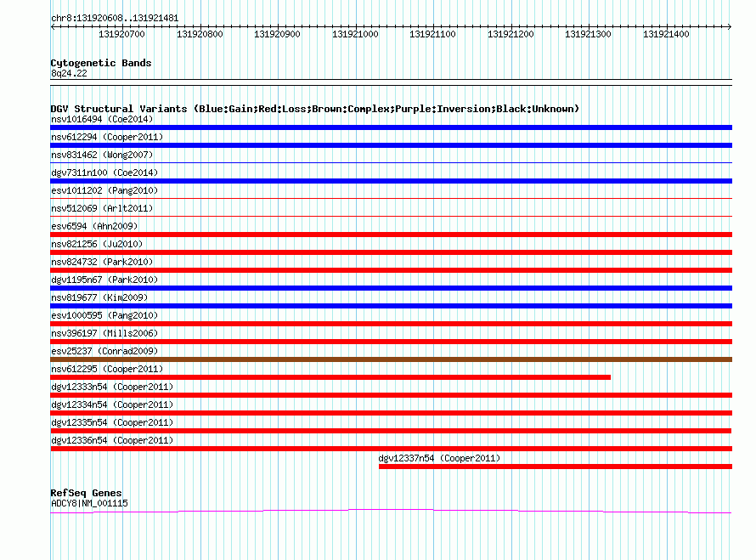The width and height of the screenshot is (756, 560).
Task: Click the Cytogenetic Bands track title
Action: (101, 63)
